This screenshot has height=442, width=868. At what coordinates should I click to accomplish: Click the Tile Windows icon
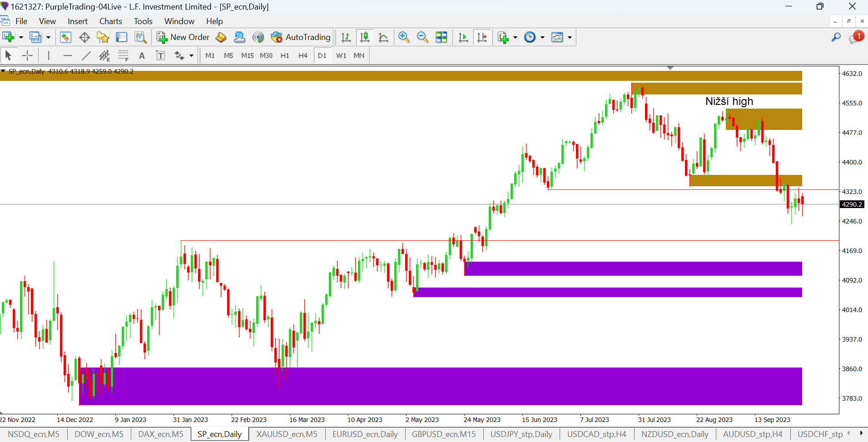tap(441, 37)
